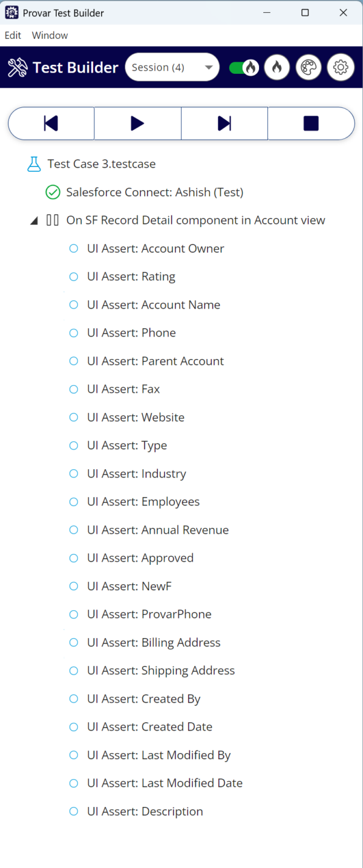Image resolution: width=363 pixels, height=868 pixels.
Task: Click the flame icon button in header
Action: (x=277, y=68)
